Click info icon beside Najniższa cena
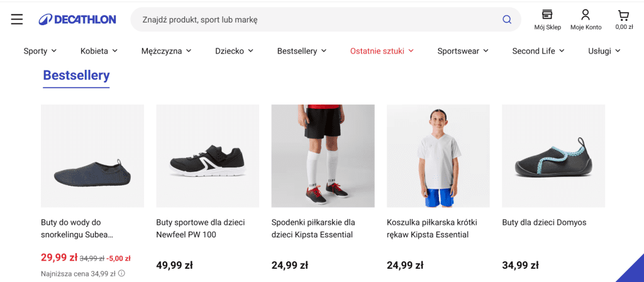 (122, 274)
